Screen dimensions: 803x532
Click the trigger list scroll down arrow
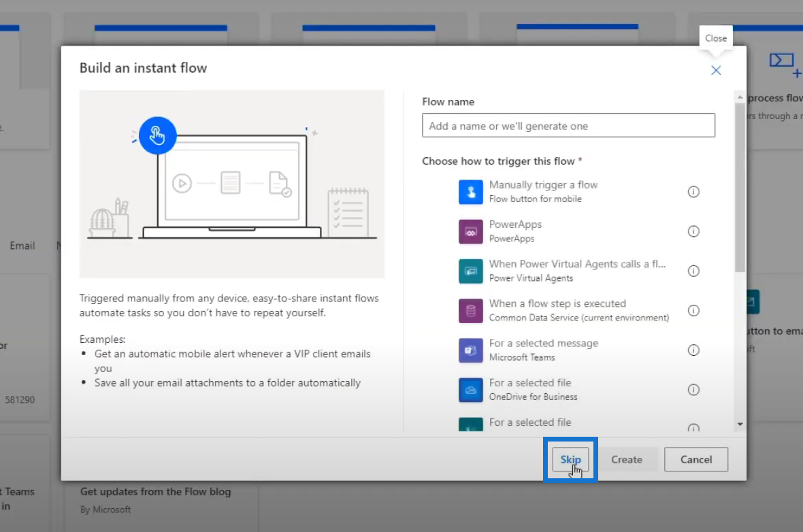click(x=740, y=424)
